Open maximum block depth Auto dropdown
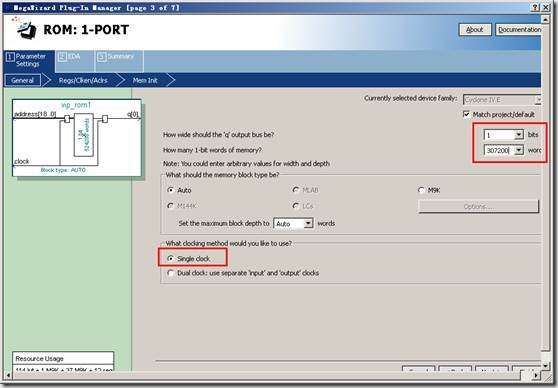Image resolution: width=558 pixels, height=388 pixels. pos(309,224)
